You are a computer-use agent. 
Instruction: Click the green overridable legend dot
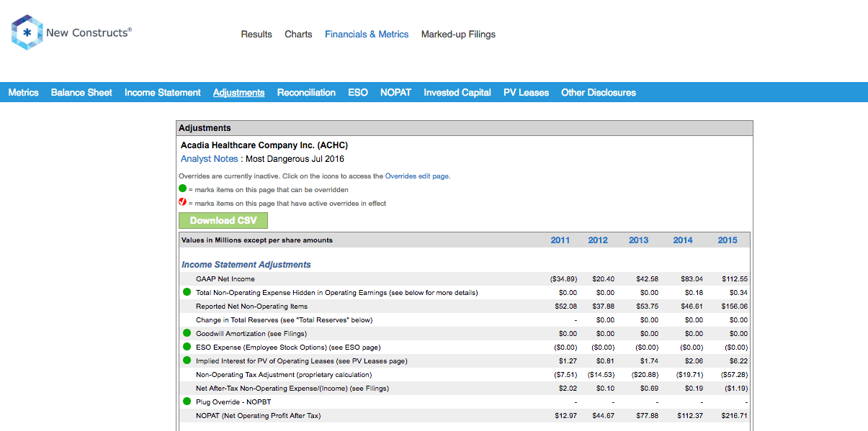point(183,189)
